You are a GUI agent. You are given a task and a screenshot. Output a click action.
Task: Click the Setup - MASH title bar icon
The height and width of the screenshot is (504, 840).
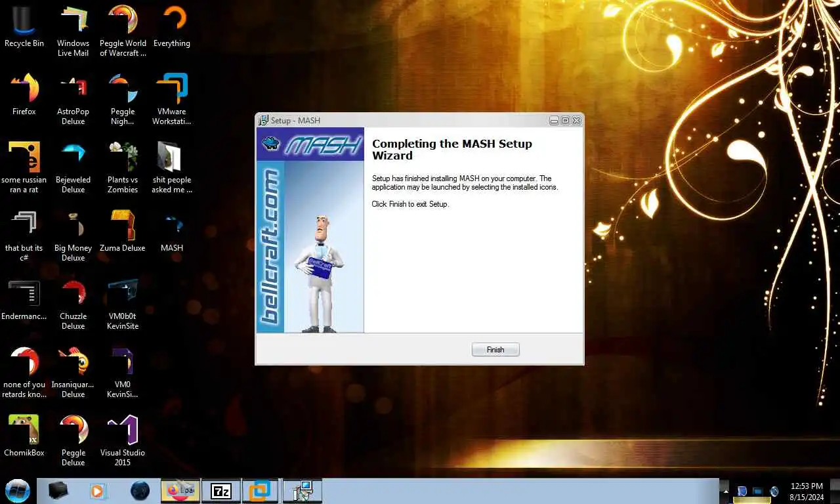tap(263, 120)
